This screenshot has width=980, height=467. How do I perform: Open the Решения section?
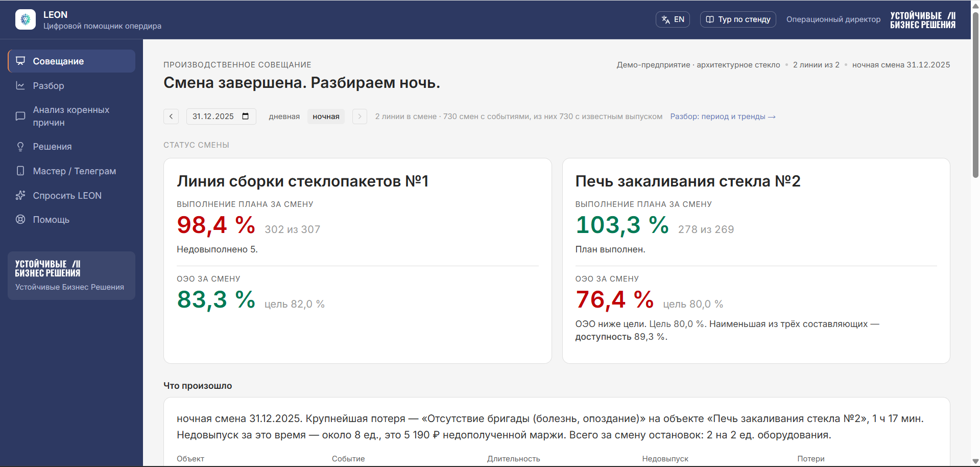[x=71, y=147]
